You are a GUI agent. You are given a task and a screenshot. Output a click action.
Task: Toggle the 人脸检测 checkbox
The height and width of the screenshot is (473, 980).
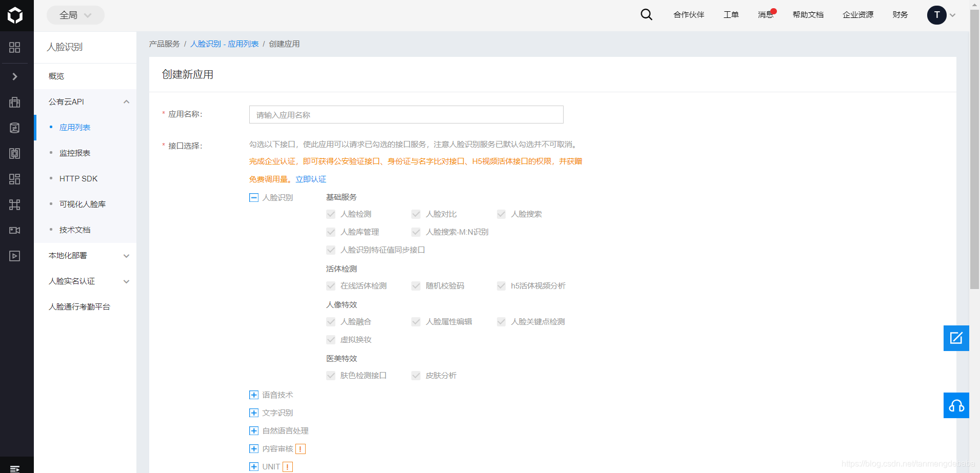pyautogui.click(x=331, y=214)
